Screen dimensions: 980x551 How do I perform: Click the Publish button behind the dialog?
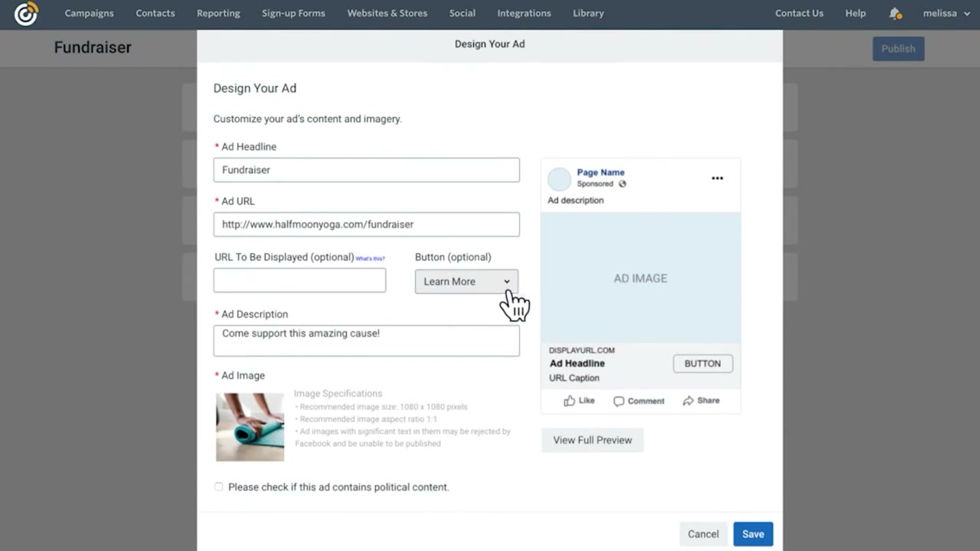[x=898, y=48]
